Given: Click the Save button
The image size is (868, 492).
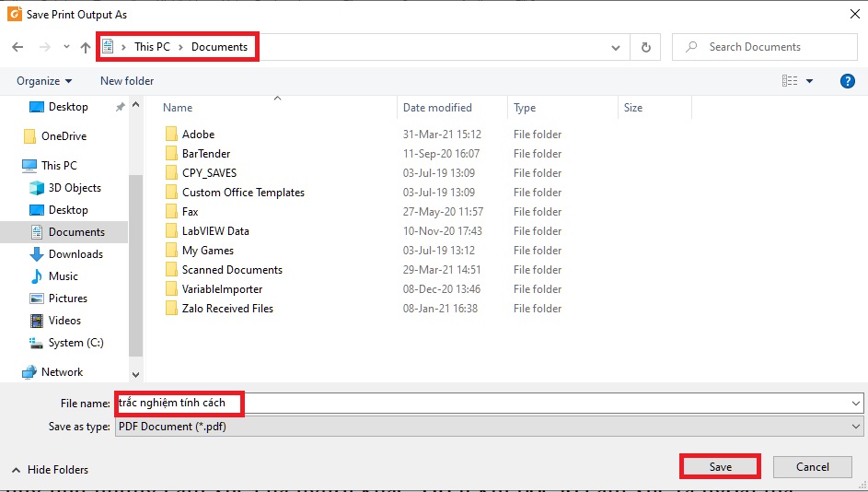Looking at the screenshot, I should [x=720, y=467].
